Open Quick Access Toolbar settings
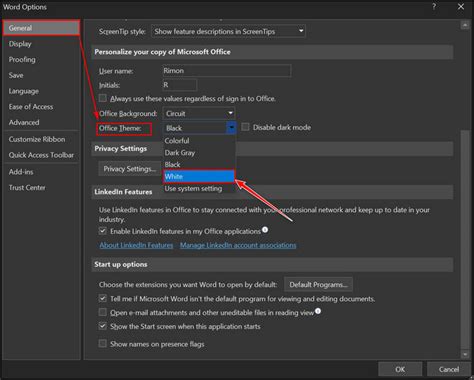 (x=41, y=155)
